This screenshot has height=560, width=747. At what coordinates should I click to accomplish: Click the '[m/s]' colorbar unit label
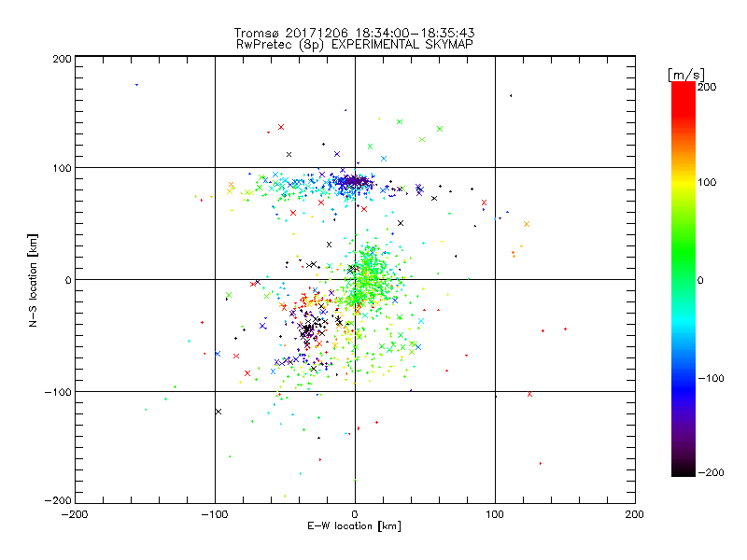tap(686, 75)
